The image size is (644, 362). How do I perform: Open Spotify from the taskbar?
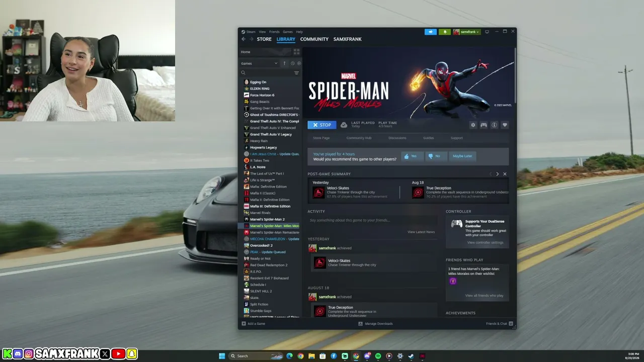378,356
